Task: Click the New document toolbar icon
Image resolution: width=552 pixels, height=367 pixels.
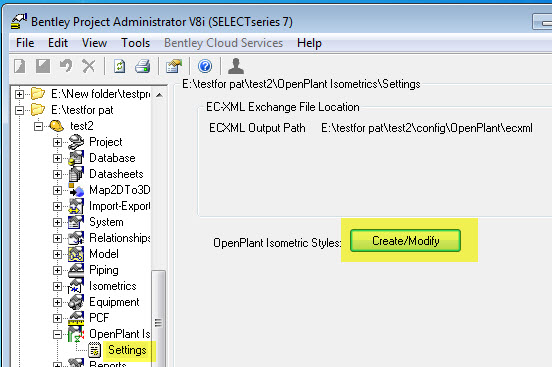Action: click(x=20, y=66)
